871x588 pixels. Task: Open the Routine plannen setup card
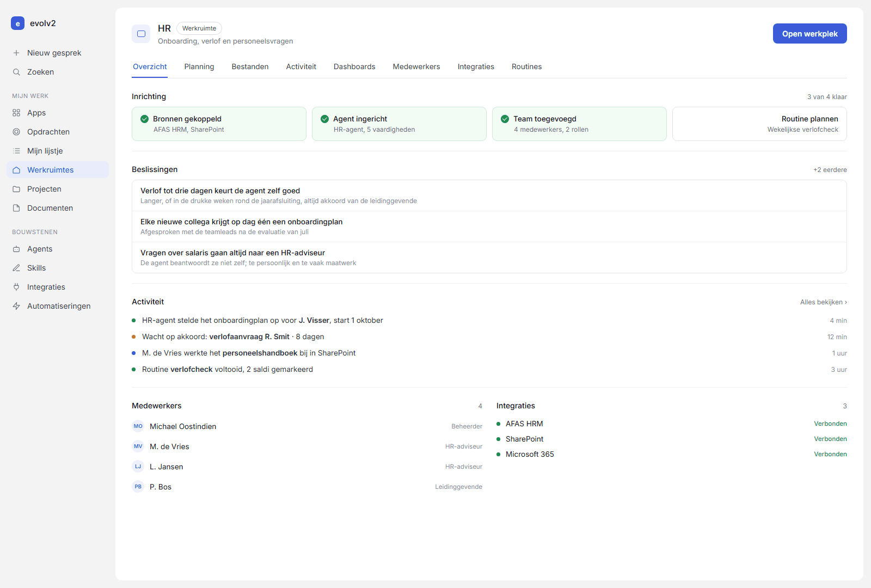[x=759, y=124]
